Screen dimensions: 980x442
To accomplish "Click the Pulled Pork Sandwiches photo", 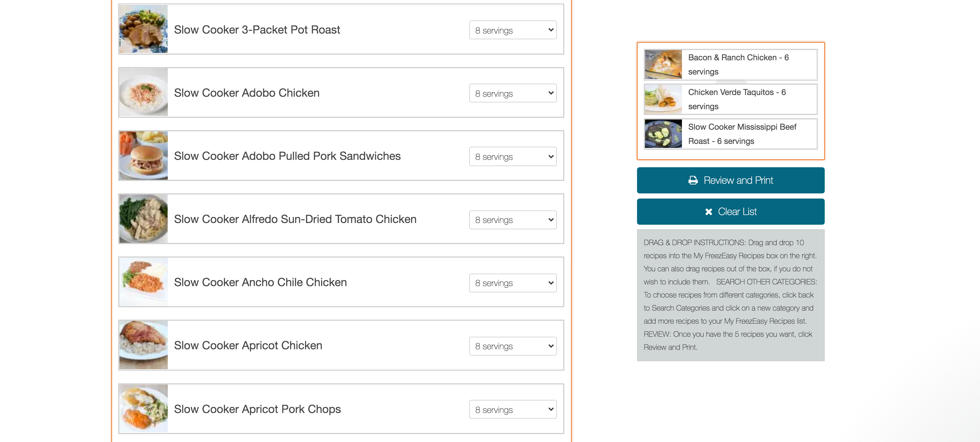I will click(143, 156).
